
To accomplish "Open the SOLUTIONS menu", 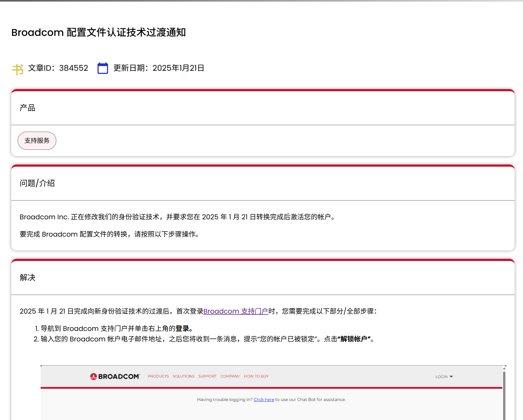I will click(x=183, y=376).
